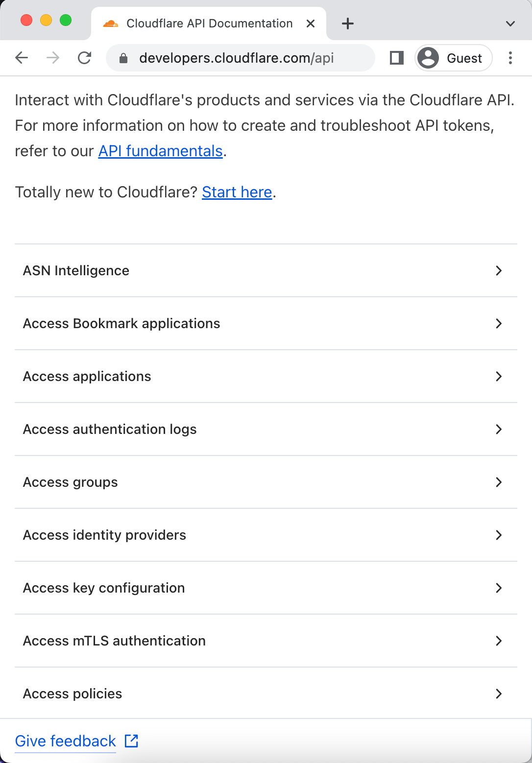The image size is (532, 763).
Task: Open a new browser tab
Action: coord(348,23)
